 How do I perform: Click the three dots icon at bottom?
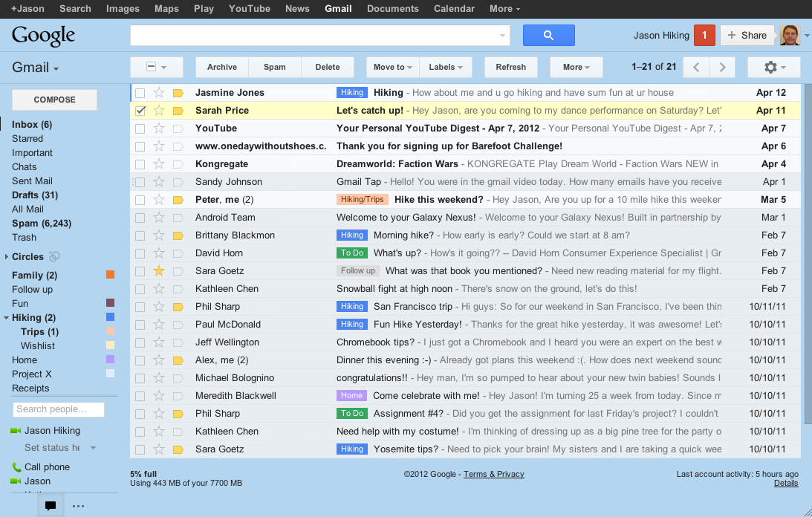coord(78,506)
